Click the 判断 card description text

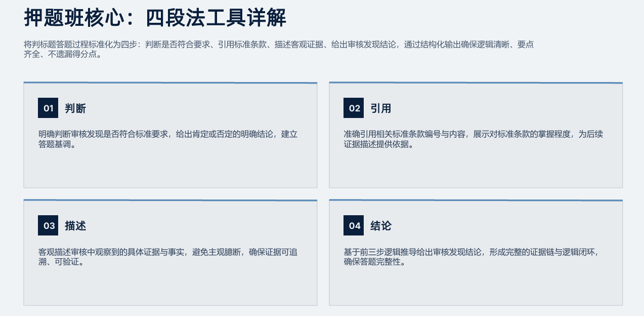click(x=167, y=139)
